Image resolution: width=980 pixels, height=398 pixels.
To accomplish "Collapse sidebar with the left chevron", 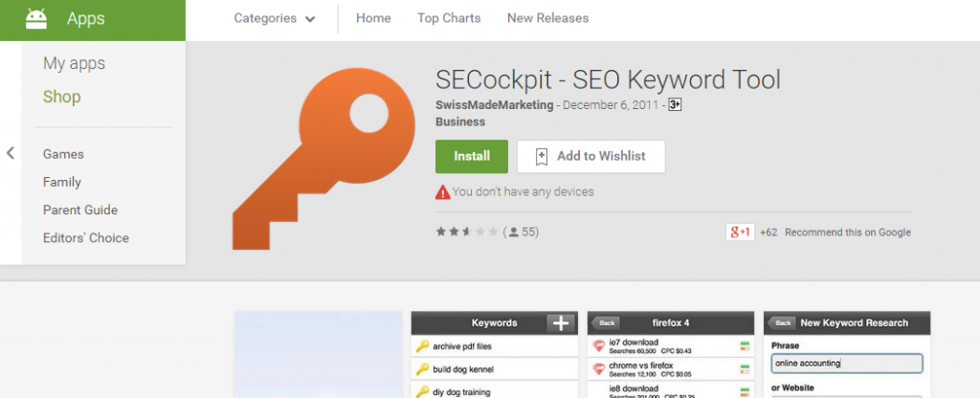I will 10,153.
